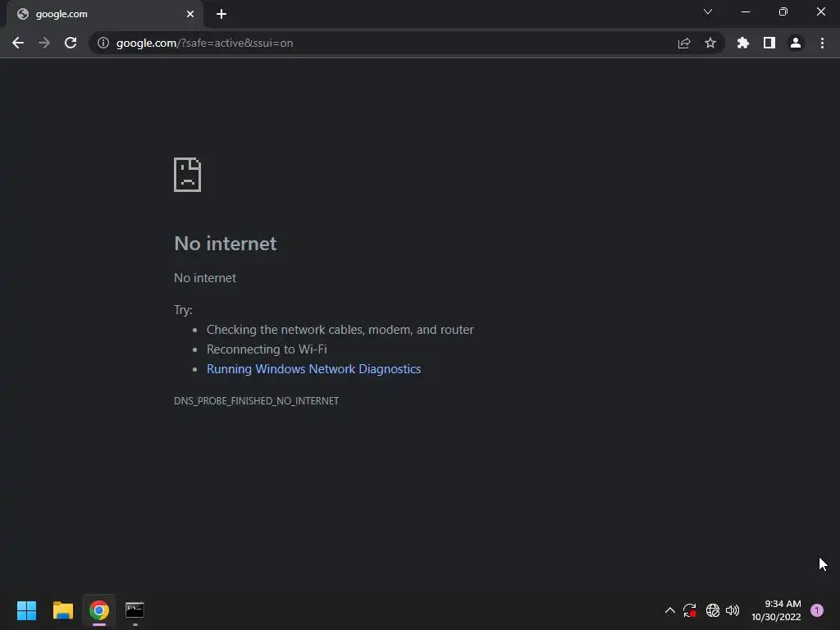The height and width of the screenshot is (630, 840).
Task: Go back to the previous page
Action: 18,43
